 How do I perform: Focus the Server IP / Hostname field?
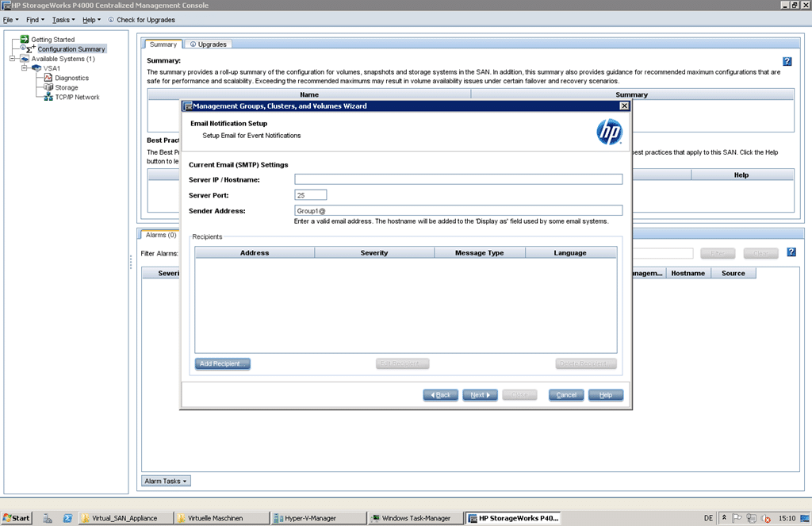[x=458, y=179]
